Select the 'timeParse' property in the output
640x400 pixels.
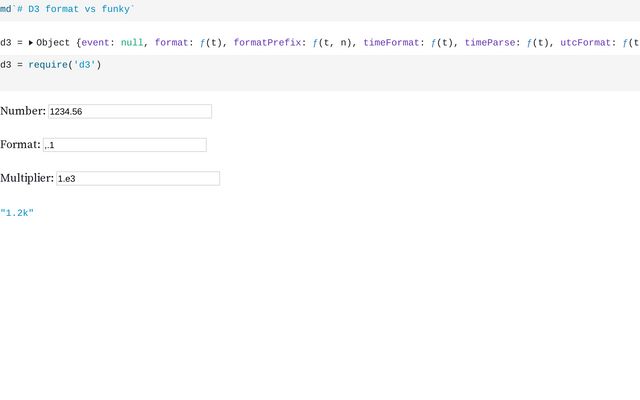point(491,43)
